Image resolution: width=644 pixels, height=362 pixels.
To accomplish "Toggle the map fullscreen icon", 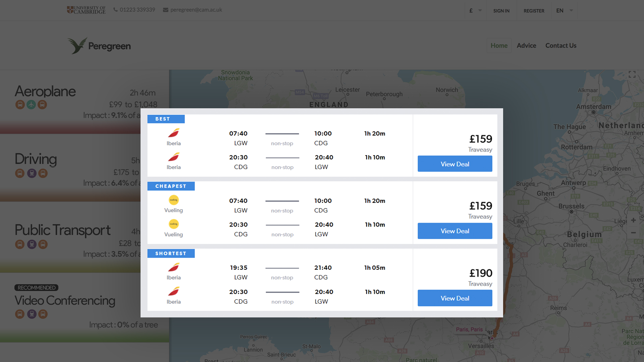I will click(632, 74).
